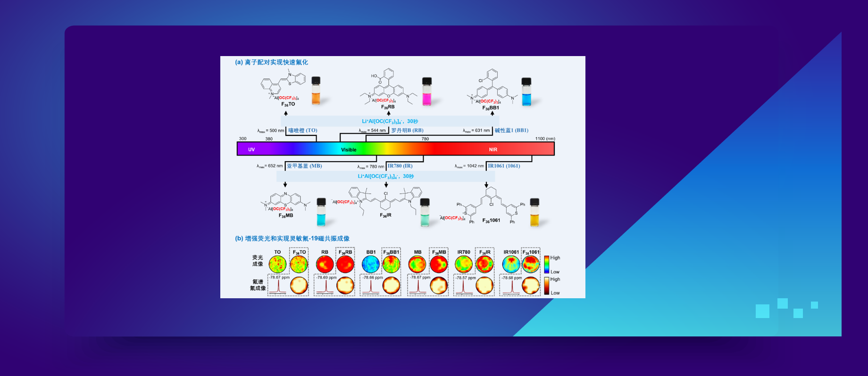Click the yellow F36 1061 vial

(534, 213)
